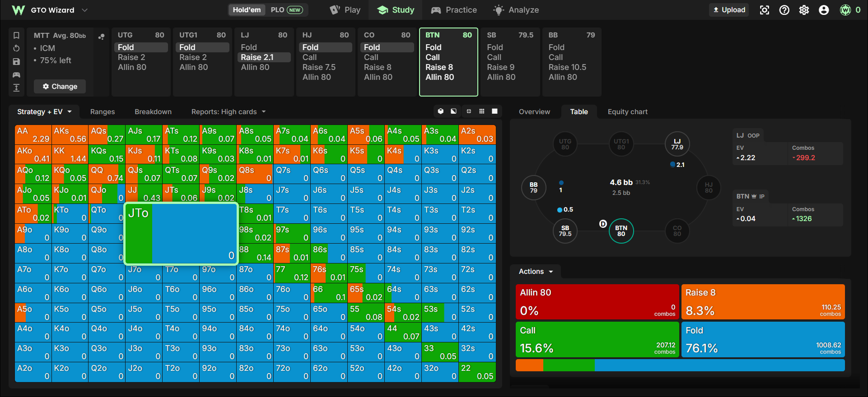The height and width of the screenshot is (397, 868).
Task: Click the screenshot capture icon in the top bar
Action: point(765,10)
